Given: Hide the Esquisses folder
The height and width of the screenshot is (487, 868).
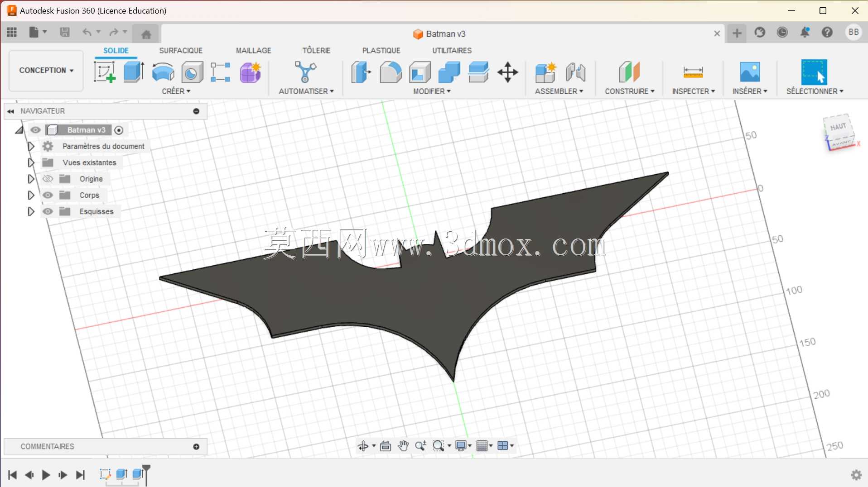Looking at the screenshot, I should tap(48, 211).
